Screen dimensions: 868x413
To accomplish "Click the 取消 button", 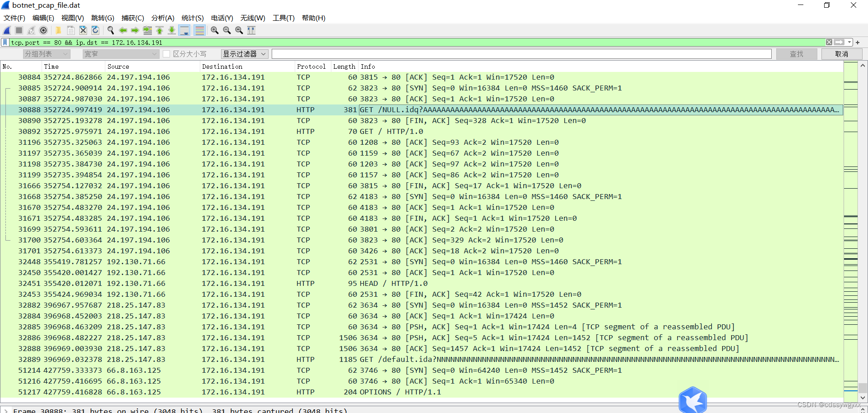I will coord(842,54).
